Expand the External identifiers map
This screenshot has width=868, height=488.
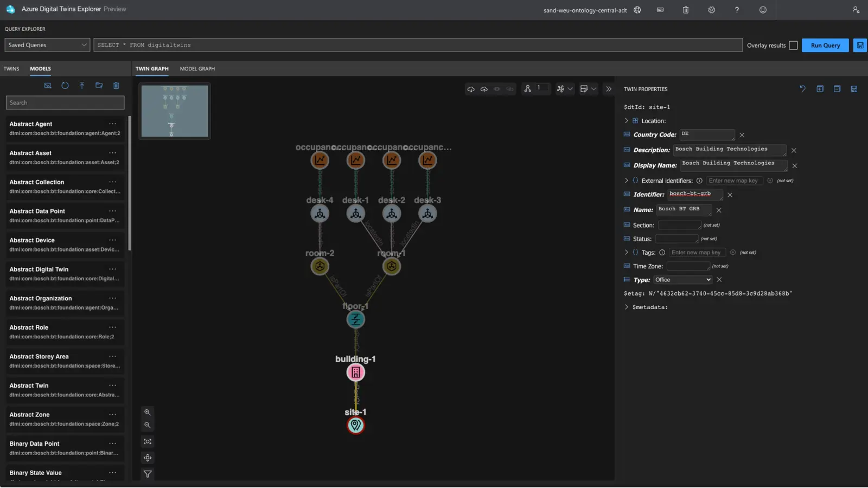627,181
